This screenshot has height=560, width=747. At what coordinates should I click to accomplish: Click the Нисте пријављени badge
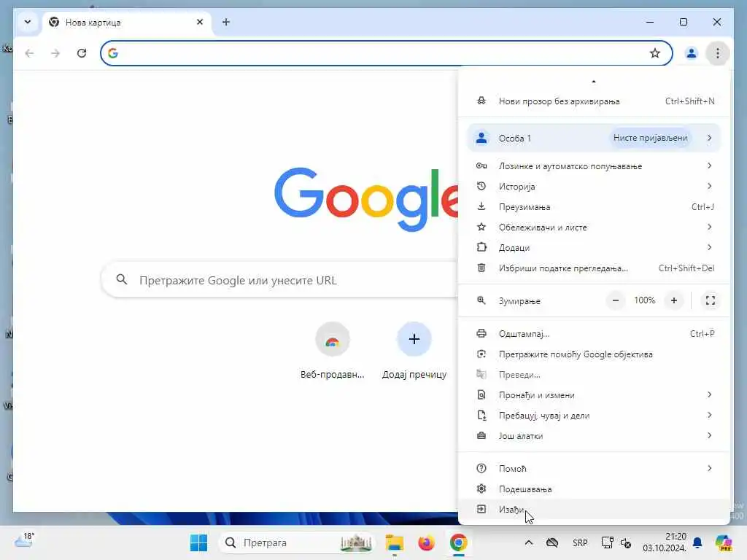(650, 138)
